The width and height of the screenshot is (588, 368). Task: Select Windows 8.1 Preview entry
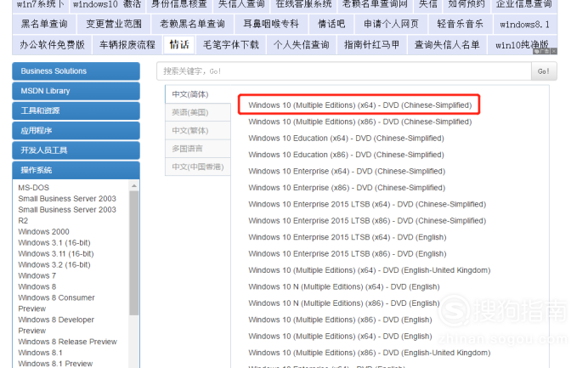[x=55, y=364]
